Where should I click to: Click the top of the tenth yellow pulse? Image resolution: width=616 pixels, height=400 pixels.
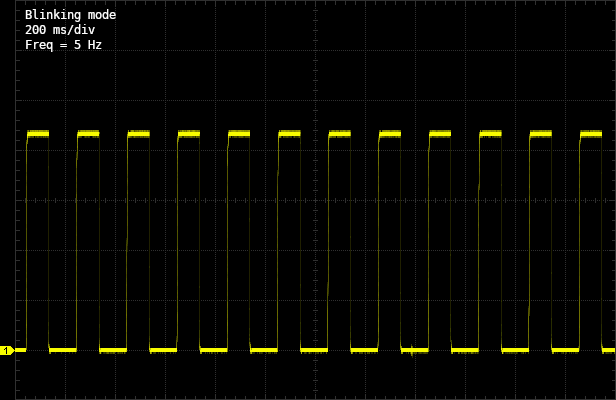(490, 133)
